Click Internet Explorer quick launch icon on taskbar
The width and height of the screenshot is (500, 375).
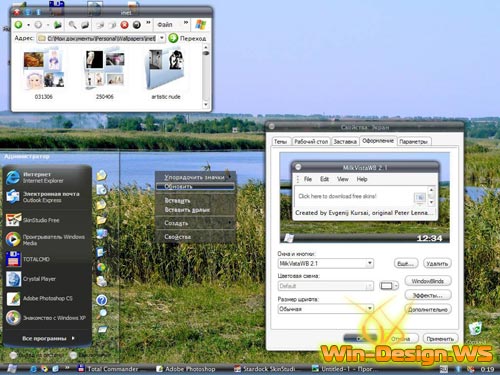(x=33, y=369)
